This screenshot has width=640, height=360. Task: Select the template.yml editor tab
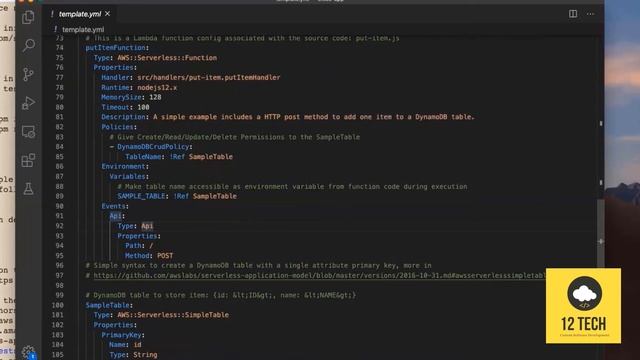[80, 14]
